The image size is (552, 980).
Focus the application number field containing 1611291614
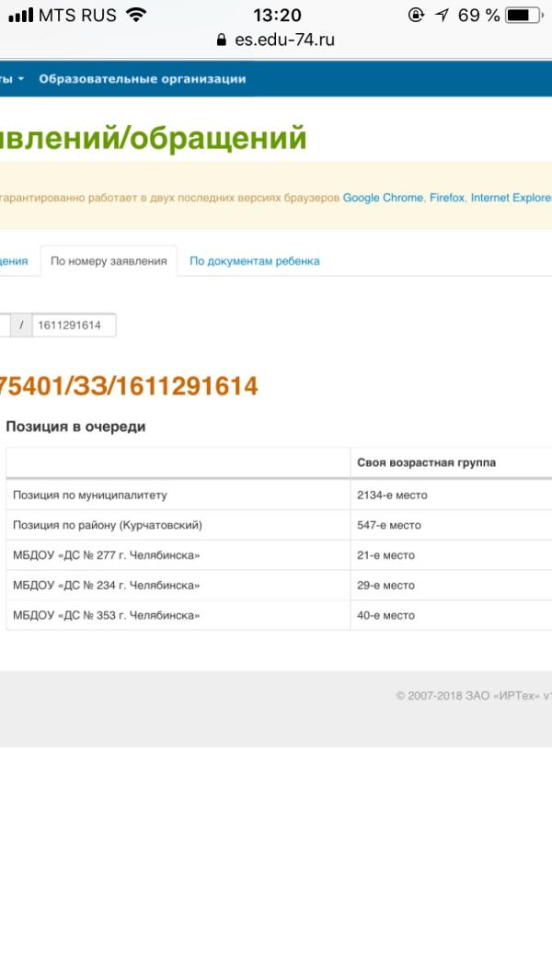74,325
